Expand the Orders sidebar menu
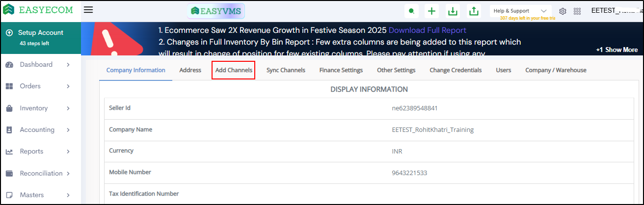Screen dimensions: 644x205 (68, 86)
